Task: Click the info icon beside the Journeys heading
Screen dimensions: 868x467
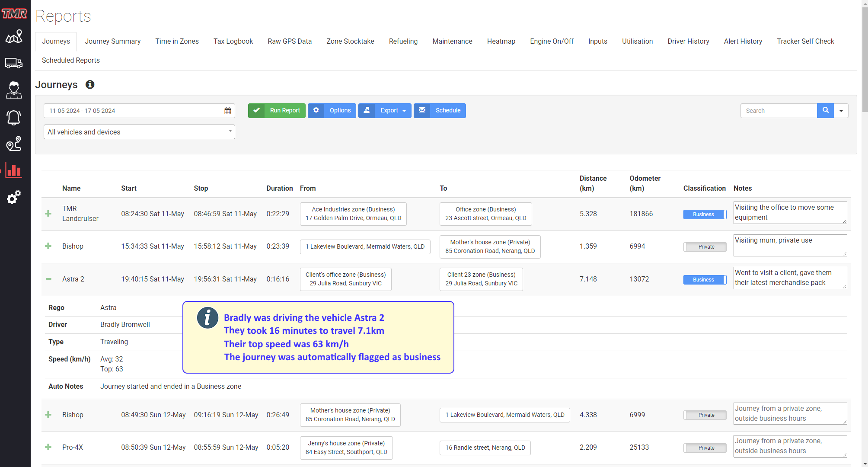Action: click(90, 84)
